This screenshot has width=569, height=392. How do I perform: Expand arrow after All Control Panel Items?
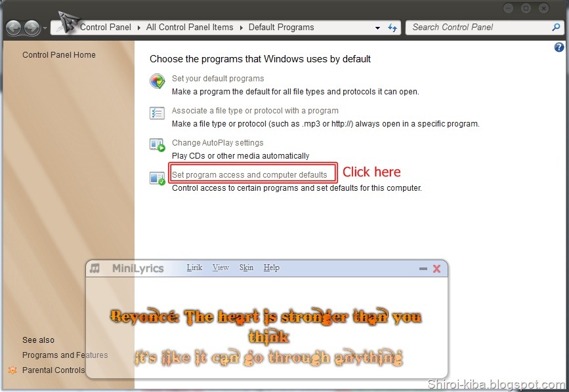241,28
